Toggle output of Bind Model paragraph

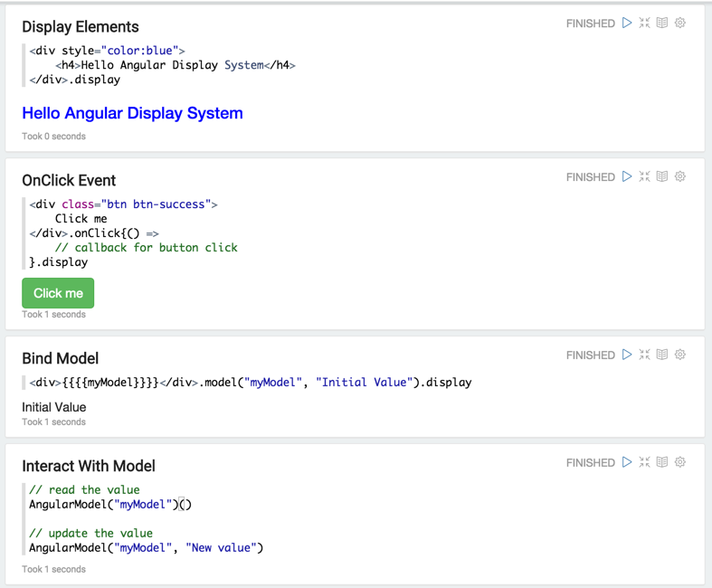662,355
